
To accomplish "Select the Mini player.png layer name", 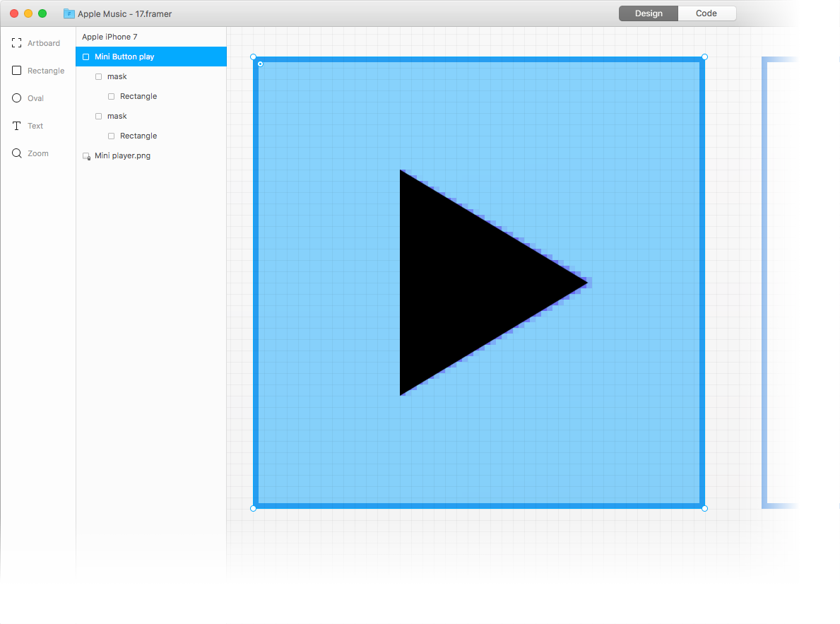I will pos(123,155).
